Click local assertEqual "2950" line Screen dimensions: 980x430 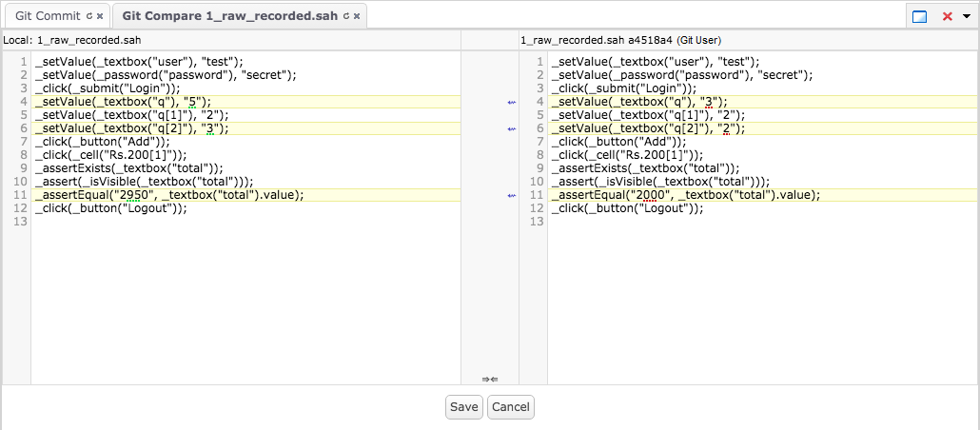(169, 195)
